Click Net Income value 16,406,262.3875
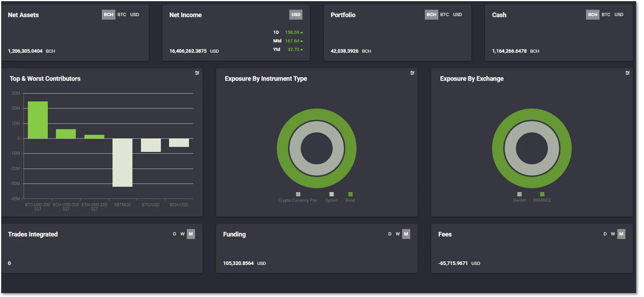This screenshot has width=644, height=297. pyautogui.click(x=188, y=51)
